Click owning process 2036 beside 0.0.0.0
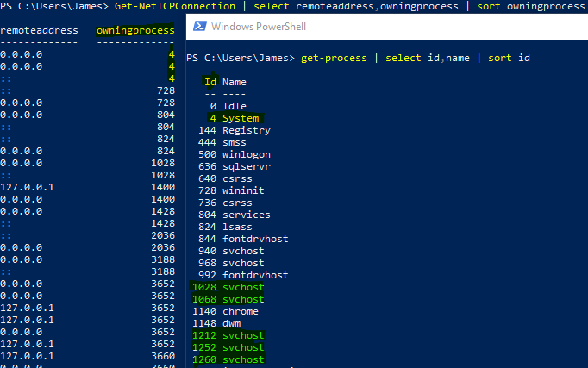Viewport: 588px width, 368px height. [x=163, y=247]
